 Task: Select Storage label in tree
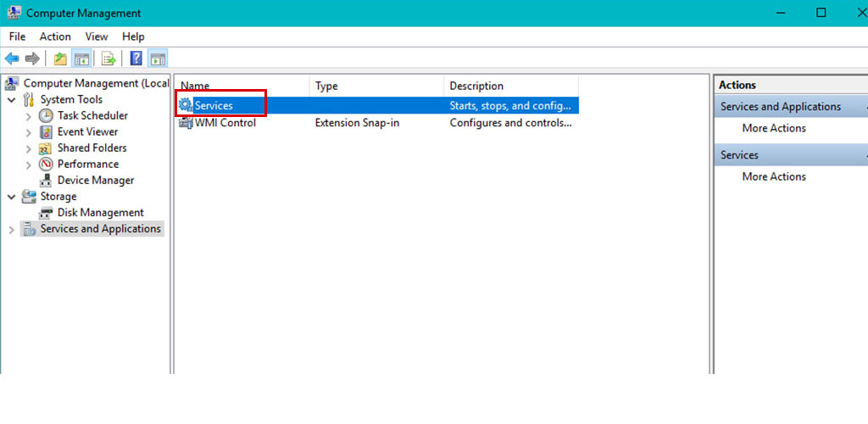point(58,197)
